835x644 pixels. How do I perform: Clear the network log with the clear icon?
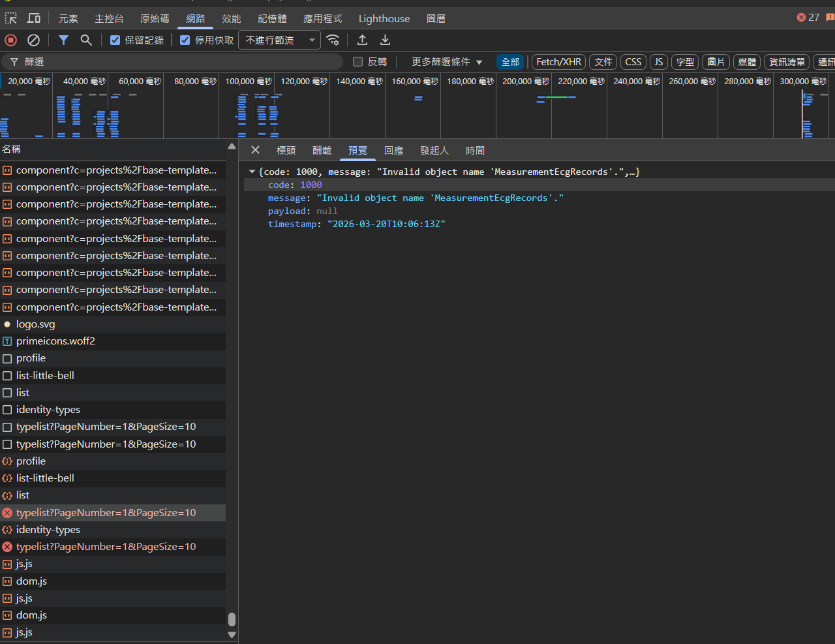pyautogui.click(x=33, y=40)
